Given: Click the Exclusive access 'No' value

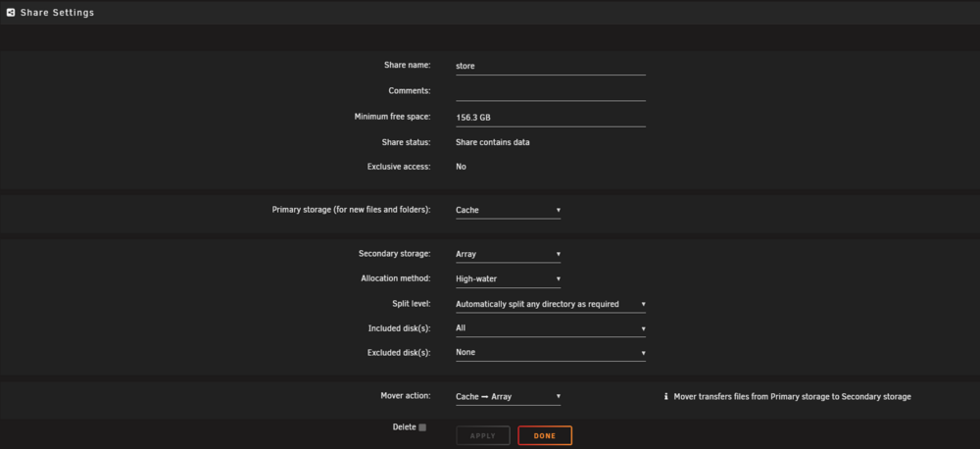Looking at the screenshot, I should pyautogui.click(x=461, y=167).
